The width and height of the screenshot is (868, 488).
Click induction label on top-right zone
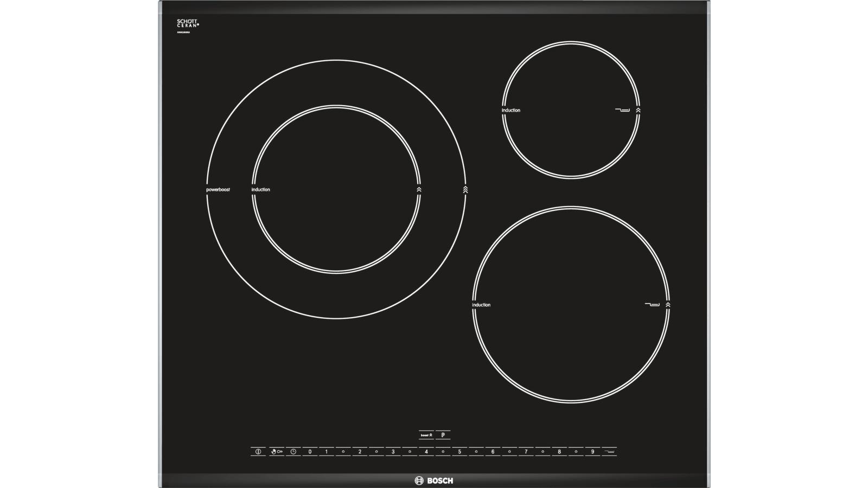point(511,111)
